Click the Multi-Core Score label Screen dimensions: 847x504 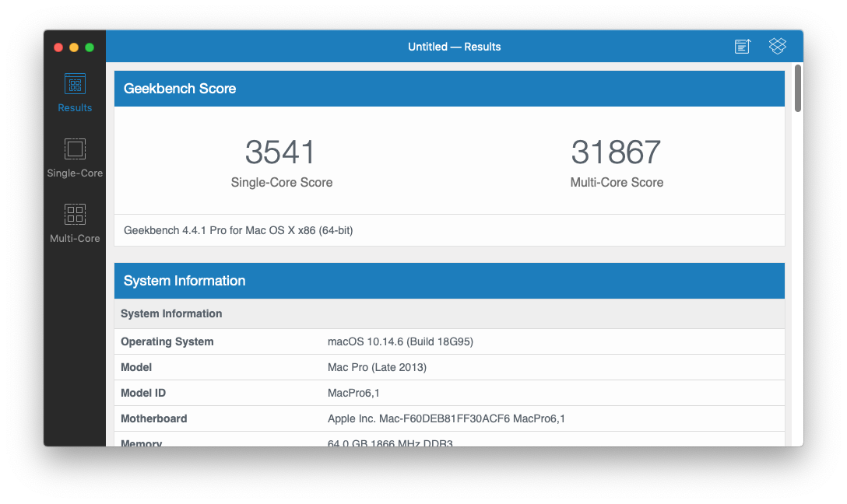[617, 183]
